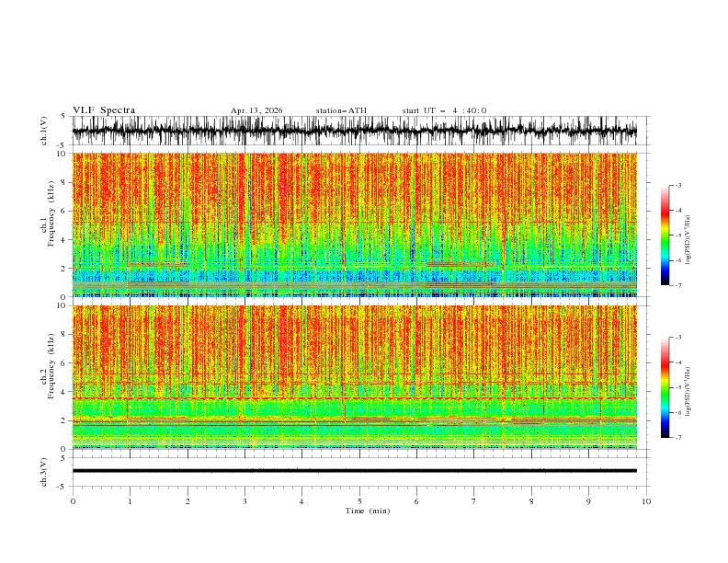Screen dimensions: 728x563
Task: Click time axis tick label "3"
Action: tap(245, 501)
